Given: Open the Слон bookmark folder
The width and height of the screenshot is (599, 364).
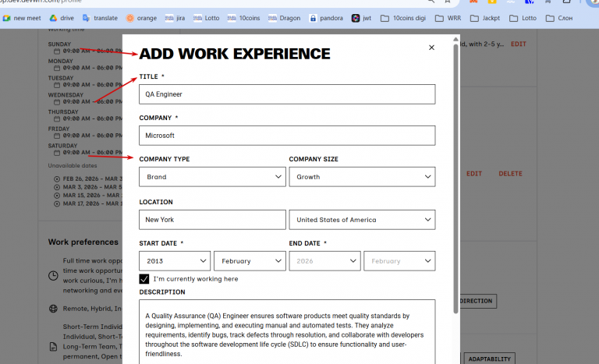Looking at the screenshot, I should pyautogui.click(x=559, y=18).
